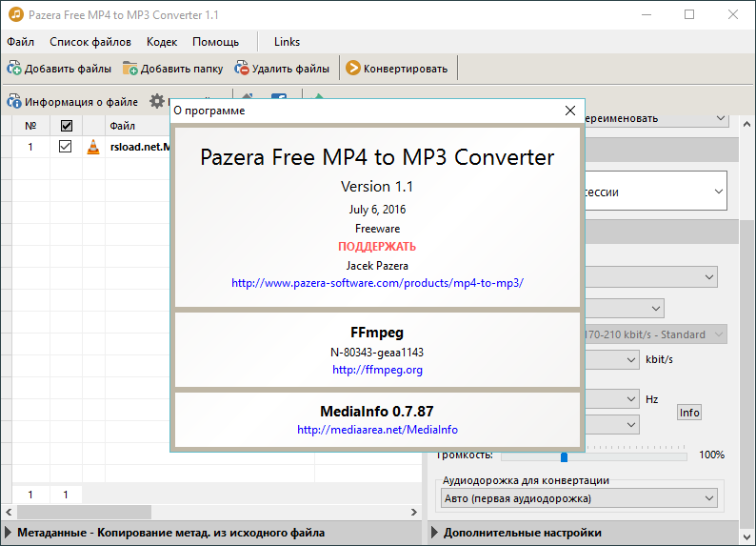Image resolution: width=756 pixels, height=546 pixels.
Task: Click the 100% volume value
Action: click(711, 455)
